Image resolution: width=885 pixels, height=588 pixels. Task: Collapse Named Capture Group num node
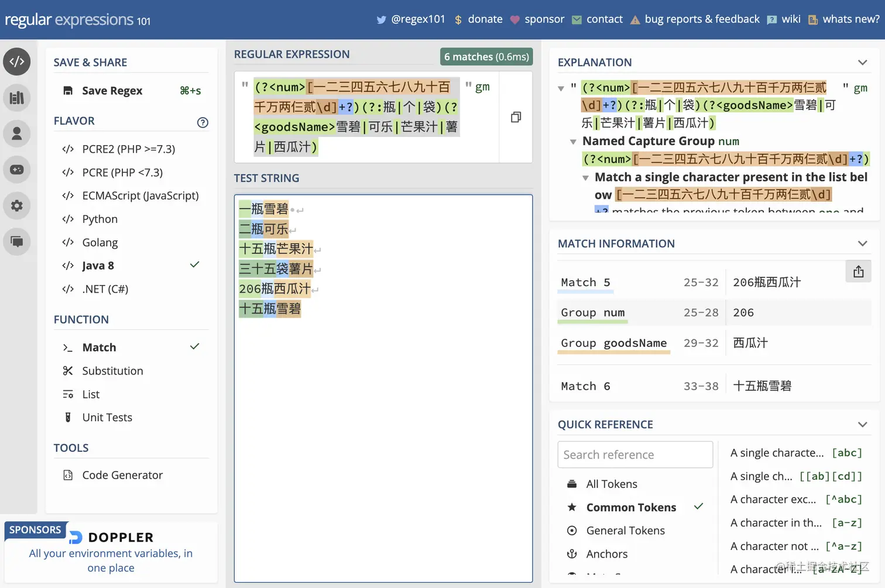573,142
